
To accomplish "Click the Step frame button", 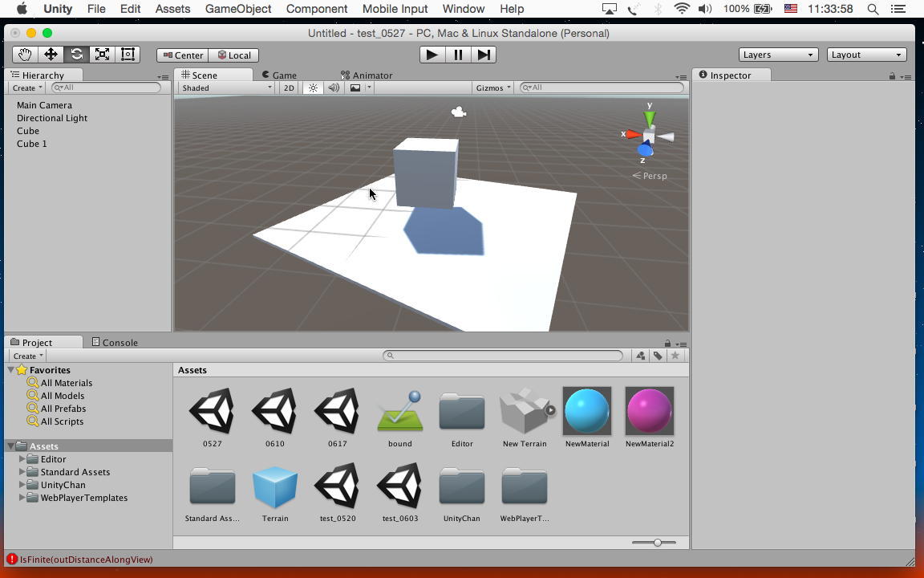I will [484, 55].
